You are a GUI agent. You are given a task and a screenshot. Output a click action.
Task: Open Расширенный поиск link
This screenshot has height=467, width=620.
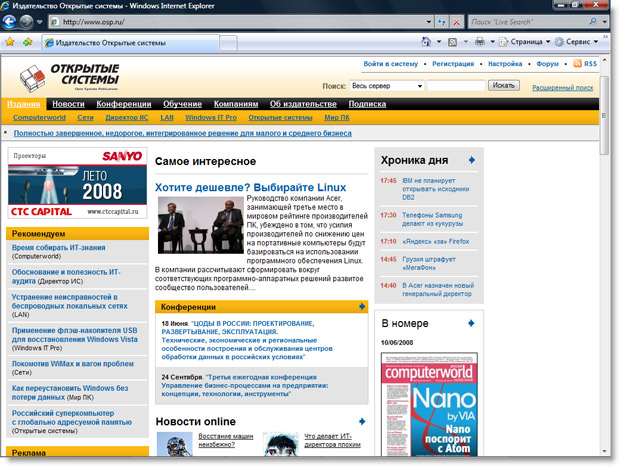tap(562, 87)
